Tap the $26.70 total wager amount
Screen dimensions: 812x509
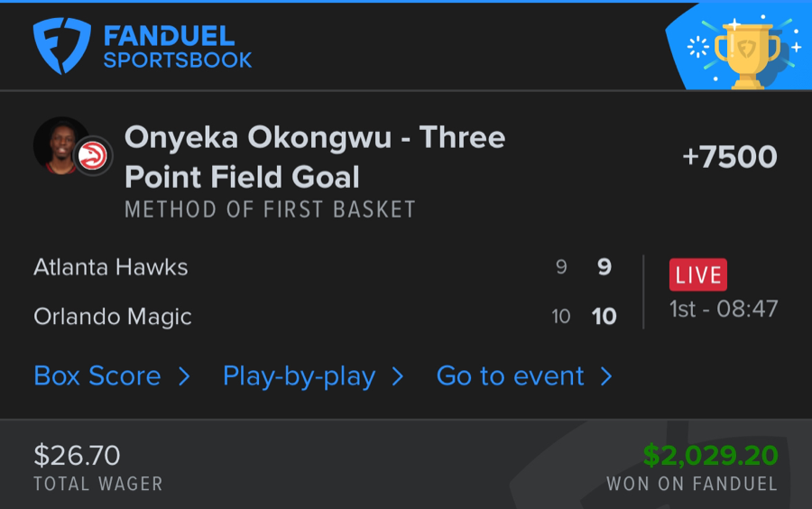(77, 454)
